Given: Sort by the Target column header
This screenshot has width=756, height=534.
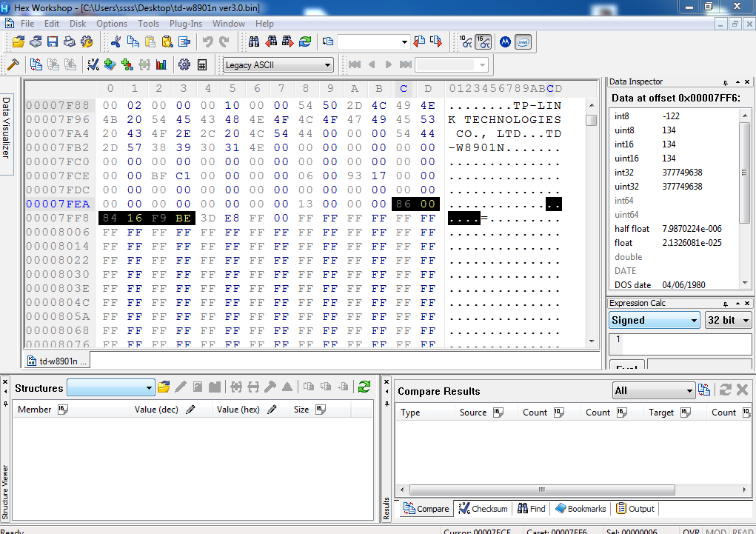Looking at the screenshot, I should (x=674, y=413).
